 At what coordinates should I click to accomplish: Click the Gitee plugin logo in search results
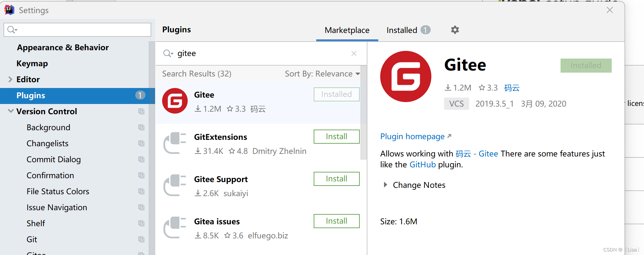coord(175,101)
